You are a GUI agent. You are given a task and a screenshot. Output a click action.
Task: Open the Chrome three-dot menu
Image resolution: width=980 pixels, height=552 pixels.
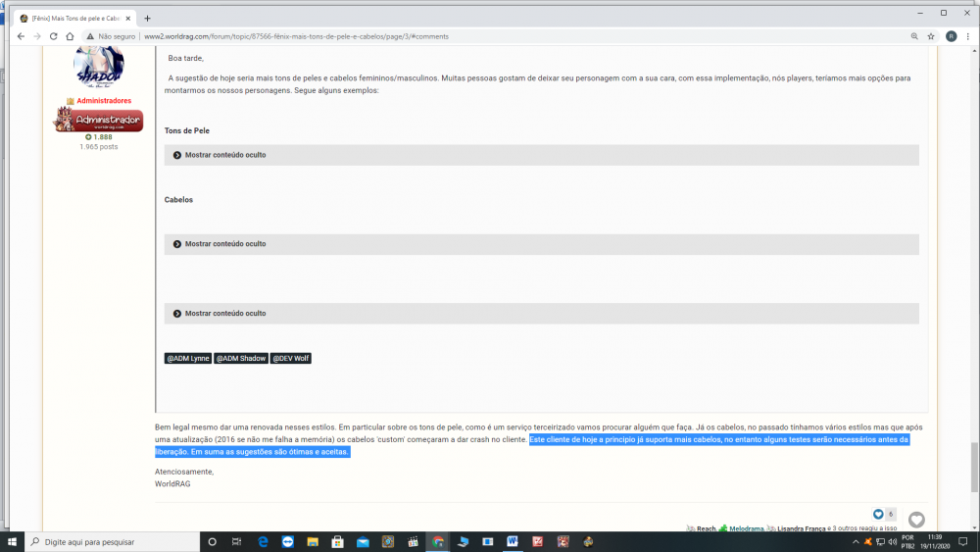point(967,36)
